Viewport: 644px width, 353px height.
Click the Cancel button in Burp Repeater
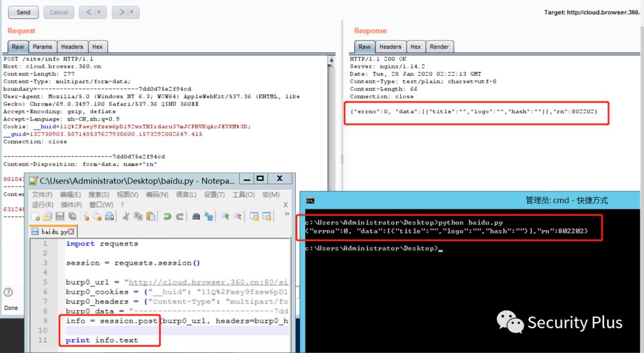pyautogui.click(x=58, y=13)
